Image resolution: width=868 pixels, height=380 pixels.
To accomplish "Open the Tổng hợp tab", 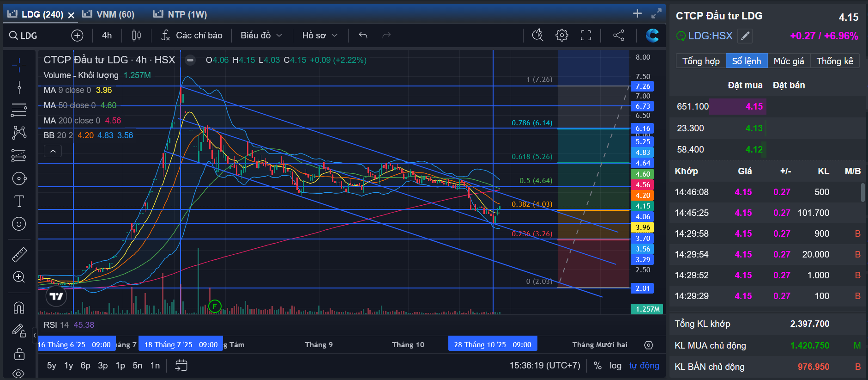I will (x=701, y=61).
